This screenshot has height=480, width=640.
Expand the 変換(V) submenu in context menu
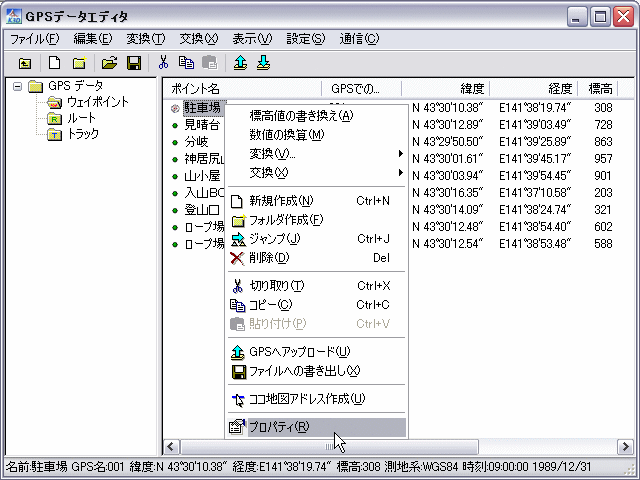click(316, 154)
